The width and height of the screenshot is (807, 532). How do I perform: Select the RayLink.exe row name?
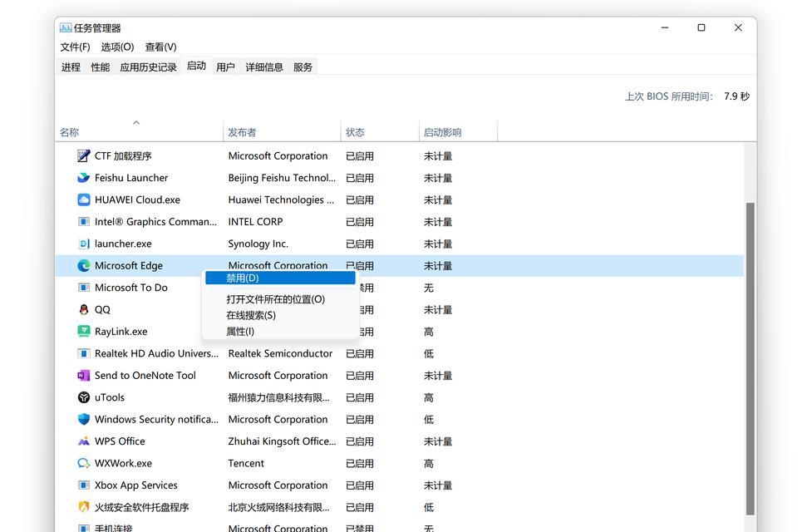(x=121, y=331)
